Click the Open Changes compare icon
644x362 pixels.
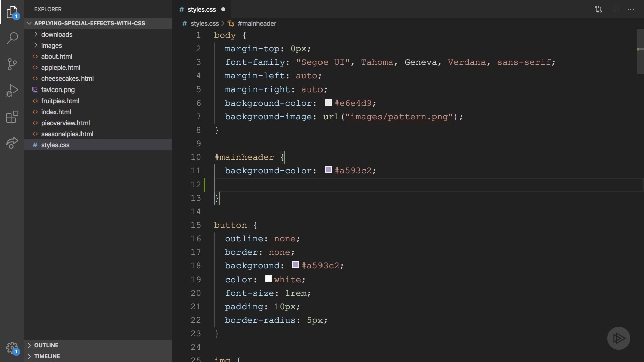click(x=598, y=9)
